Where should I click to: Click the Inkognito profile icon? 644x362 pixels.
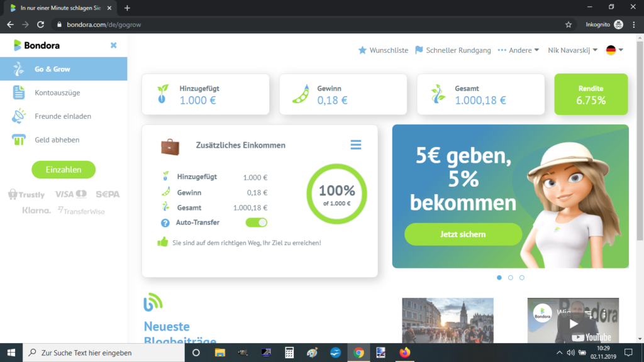(619, 25)
